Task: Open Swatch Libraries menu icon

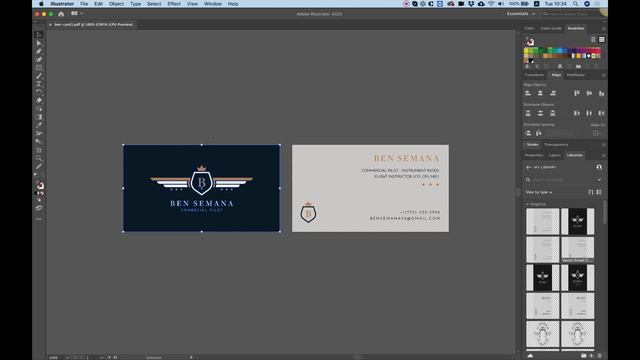Action: pos(527,66)
